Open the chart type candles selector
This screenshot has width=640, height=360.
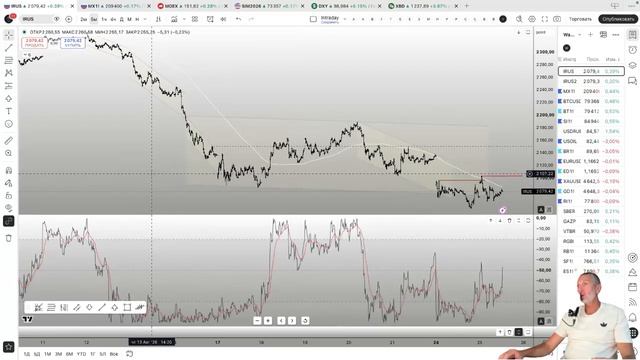point(158,19)
